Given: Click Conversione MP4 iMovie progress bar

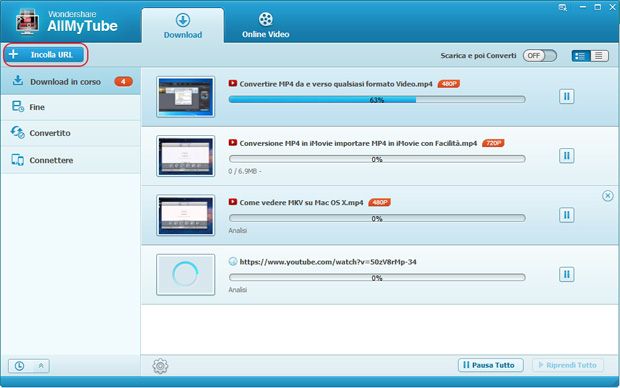Looking at the screenshot, I should 377,159.
